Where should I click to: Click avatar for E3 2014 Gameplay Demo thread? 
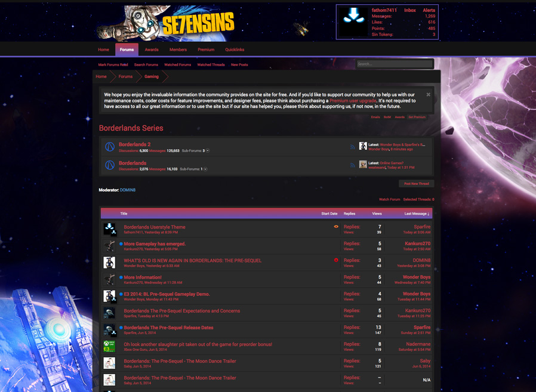109,296
